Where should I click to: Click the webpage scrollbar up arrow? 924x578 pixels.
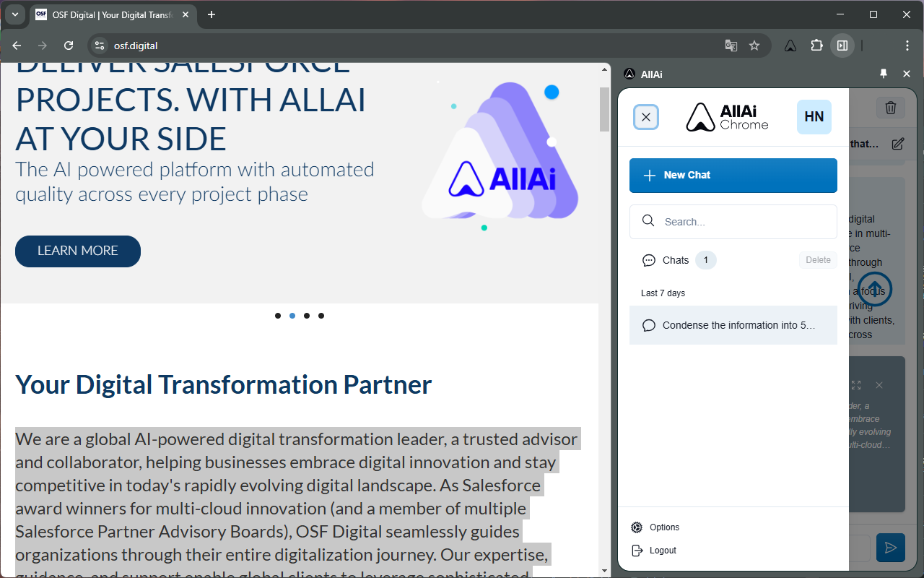pyautogui.click(x=605, y=72)
